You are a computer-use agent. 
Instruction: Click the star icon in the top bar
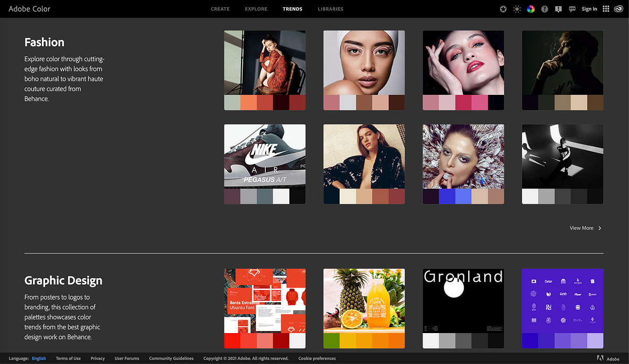503,9
